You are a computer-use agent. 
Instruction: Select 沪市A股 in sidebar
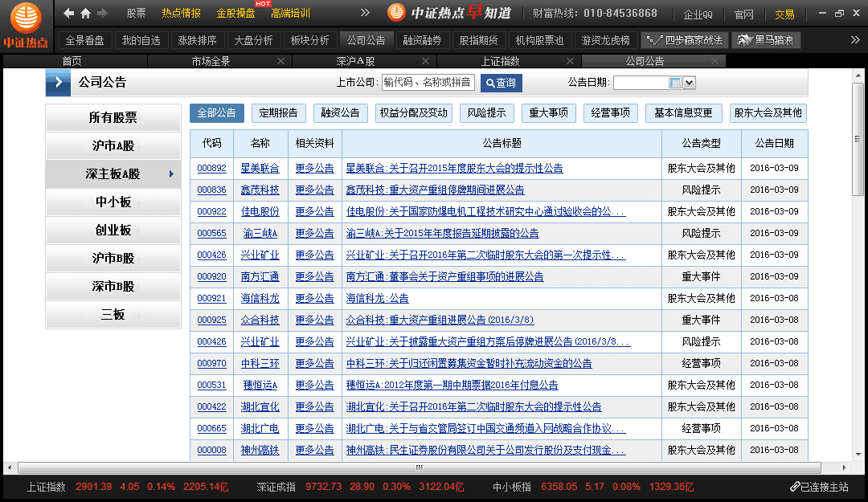(x=113, y=145)
